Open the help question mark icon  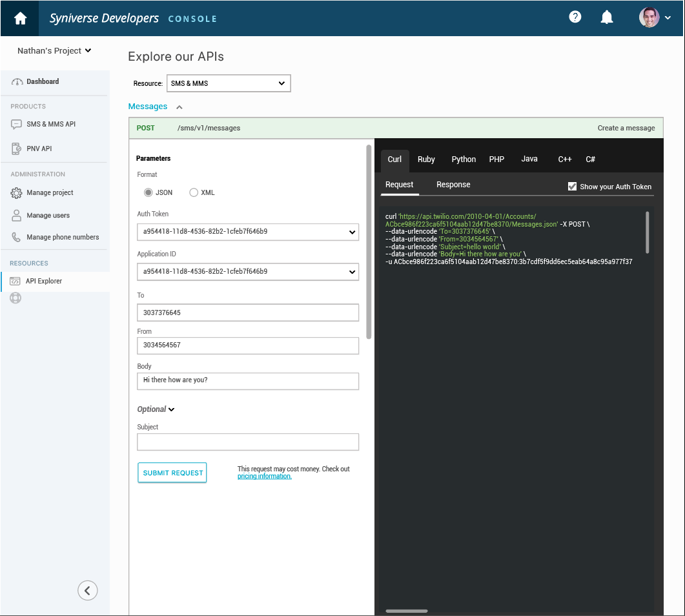[575, 17]
